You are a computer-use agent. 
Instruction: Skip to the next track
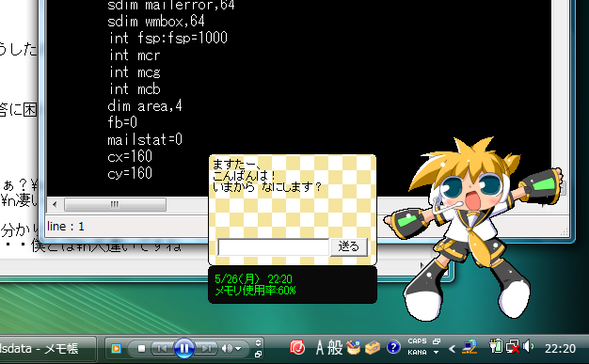pos(206,349)
